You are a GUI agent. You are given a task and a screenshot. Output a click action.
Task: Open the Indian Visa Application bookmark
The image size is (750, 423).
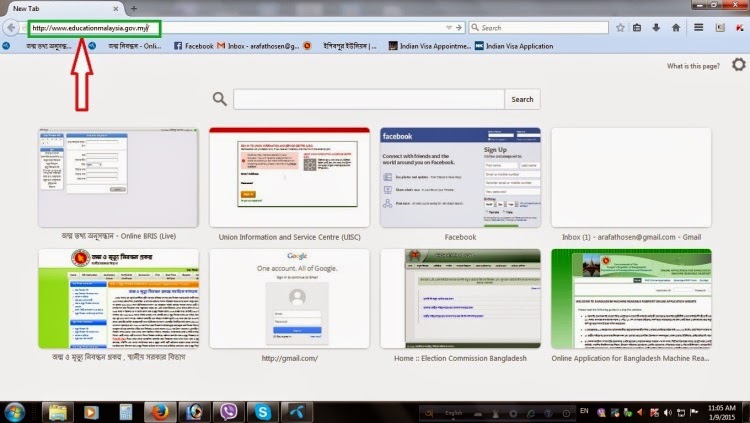click(x=514, y=46)
